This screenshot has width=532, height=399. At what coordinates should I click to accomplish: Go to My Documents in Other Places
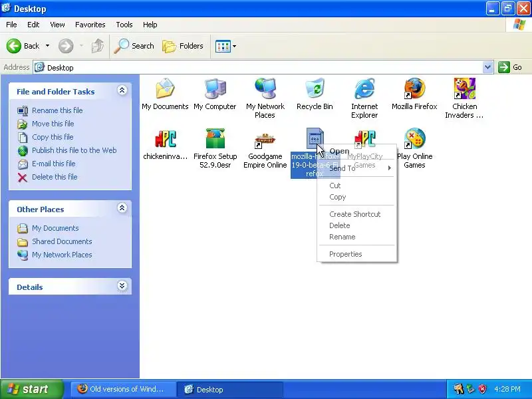tap(55, 228)
